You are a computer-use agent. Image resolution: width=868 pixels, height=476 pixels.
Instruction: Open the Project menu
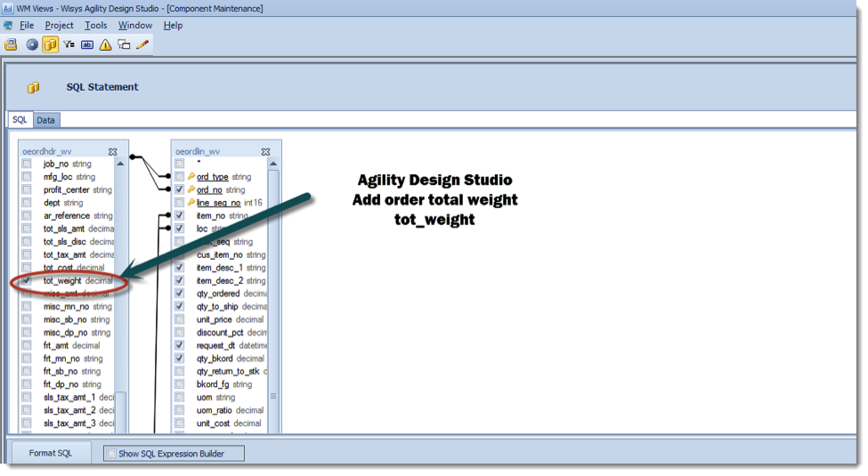coord(60,26)
